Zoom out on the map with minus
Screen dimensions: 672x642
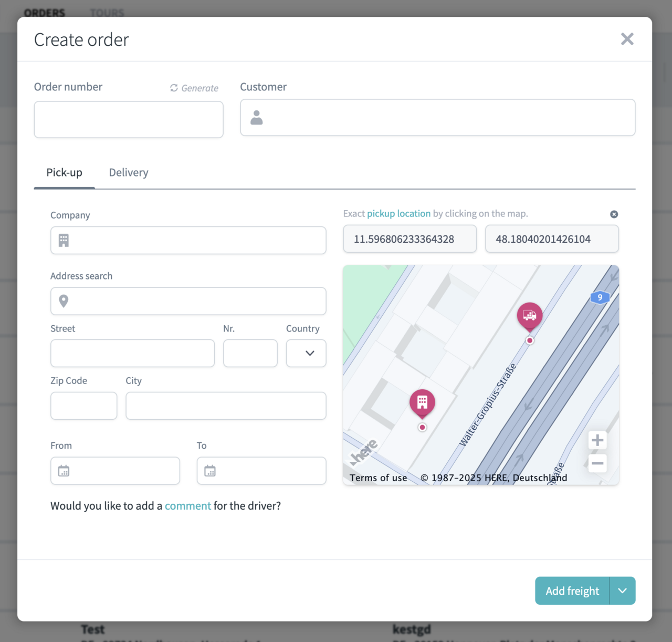coord(597,463)
